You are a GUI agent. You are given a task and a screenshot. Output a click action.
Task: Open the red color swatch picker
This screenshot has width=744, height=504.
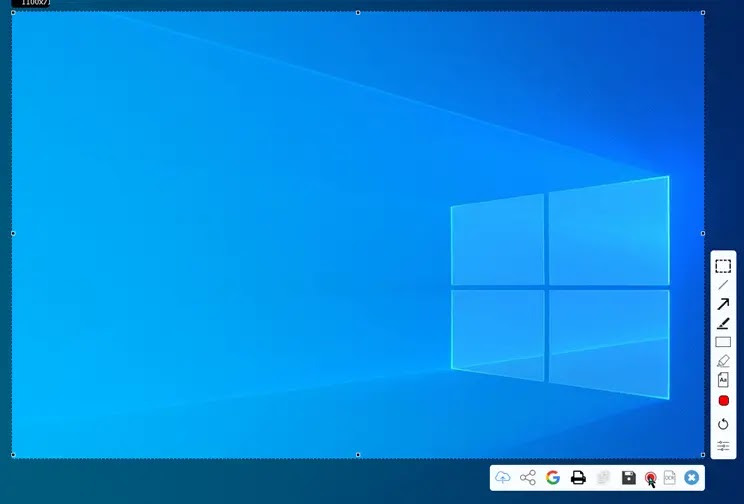pos(724,401)
